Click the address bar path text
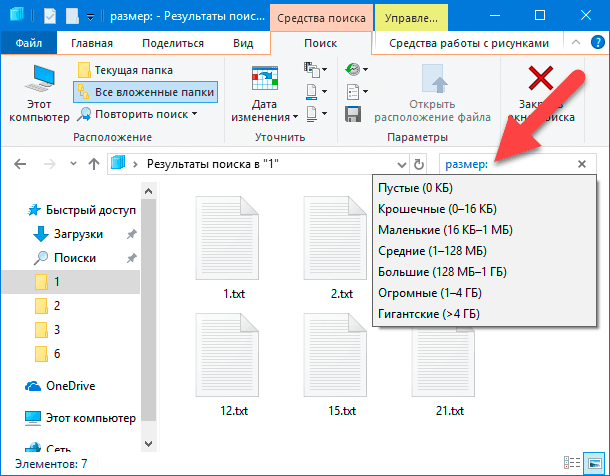610x476 pixels. click(213, 164)
